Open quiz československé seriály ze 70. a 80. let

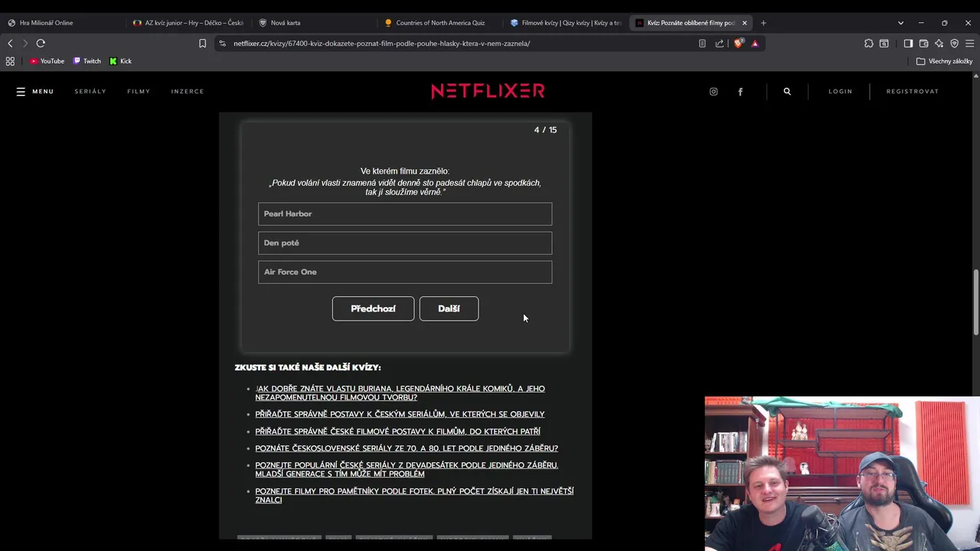pos(407,448)
